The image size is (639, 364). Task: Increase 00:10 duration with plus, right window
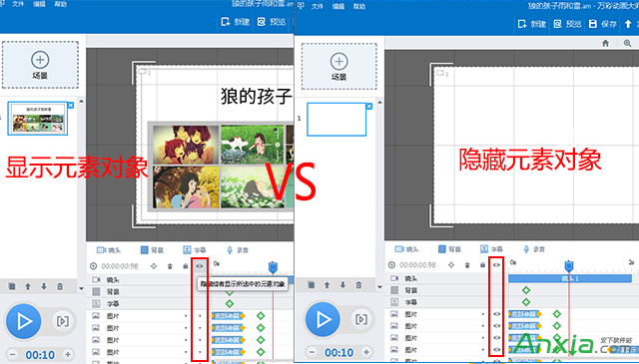coord(366,352)
